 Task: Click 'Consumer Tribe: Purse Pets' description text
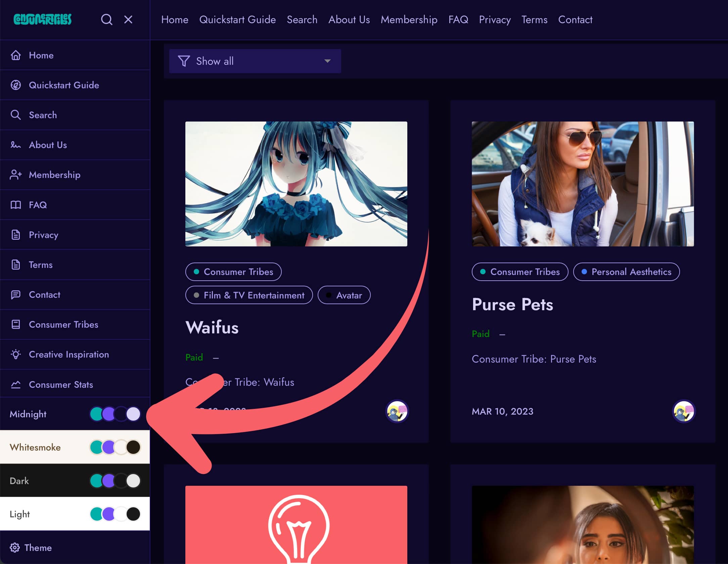point(534,359)
